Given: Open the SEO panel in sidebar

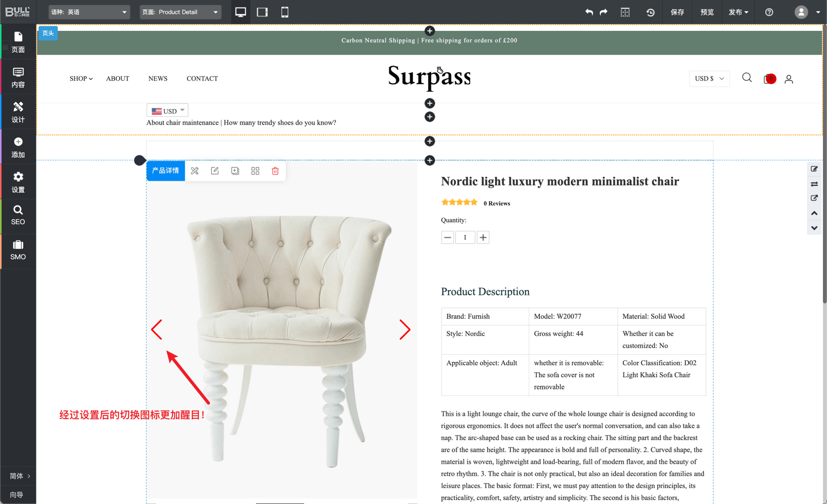Looking at the screenshot, I should (18, 215).
